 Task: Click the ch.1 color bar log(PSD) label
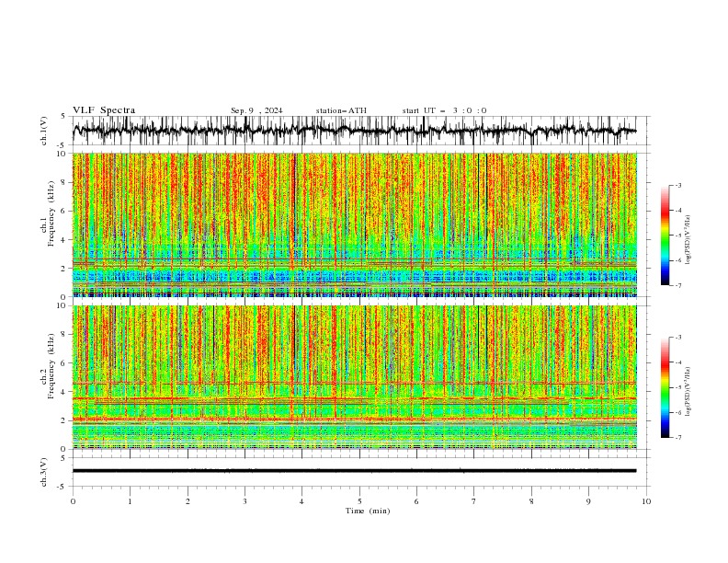pyautogui.click(x=688, y=240)
